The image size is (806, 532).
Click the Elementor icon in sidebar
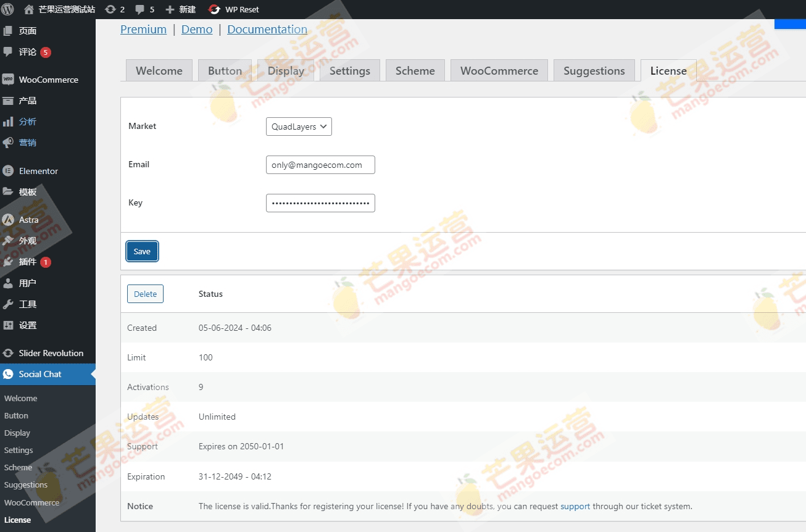point(8,170)
